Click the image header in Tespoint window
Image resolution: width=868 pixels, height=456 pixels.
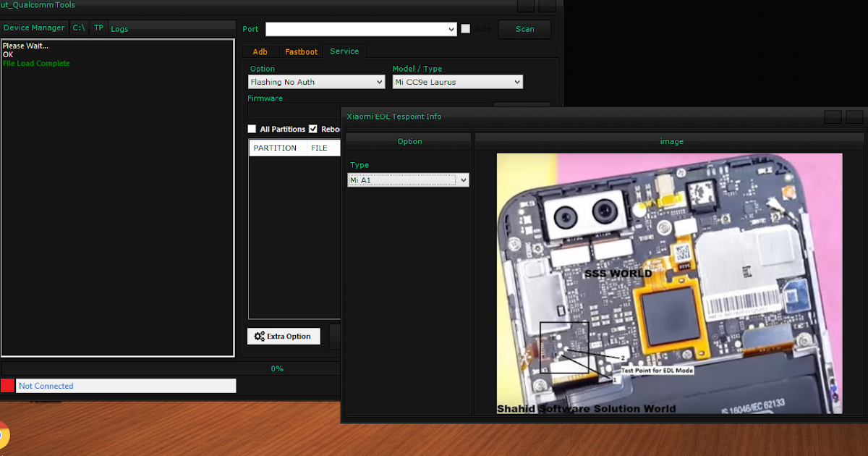click(x=671, y=141)
